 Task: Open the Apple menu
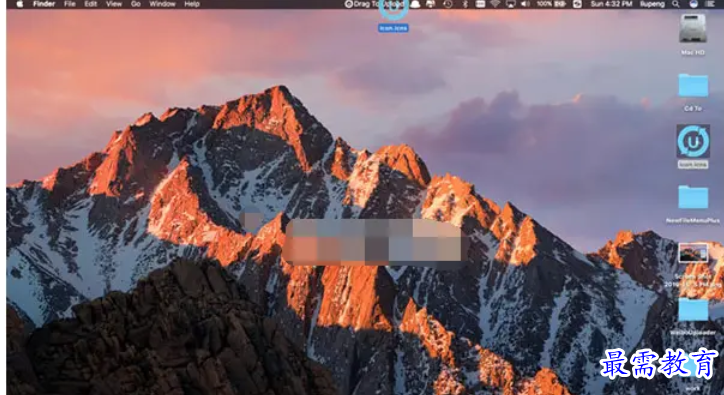19,4
